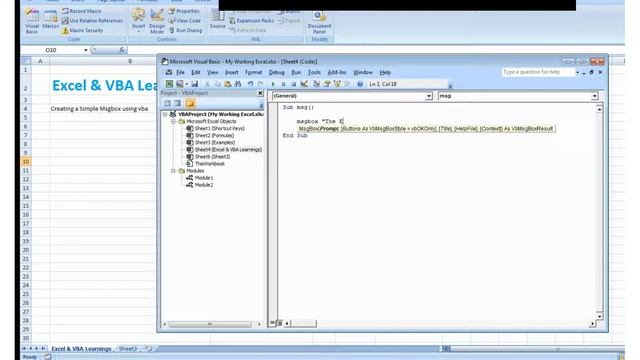Click the Break pause icon
The width and height of the screenshot is (640, 360).
283,84
